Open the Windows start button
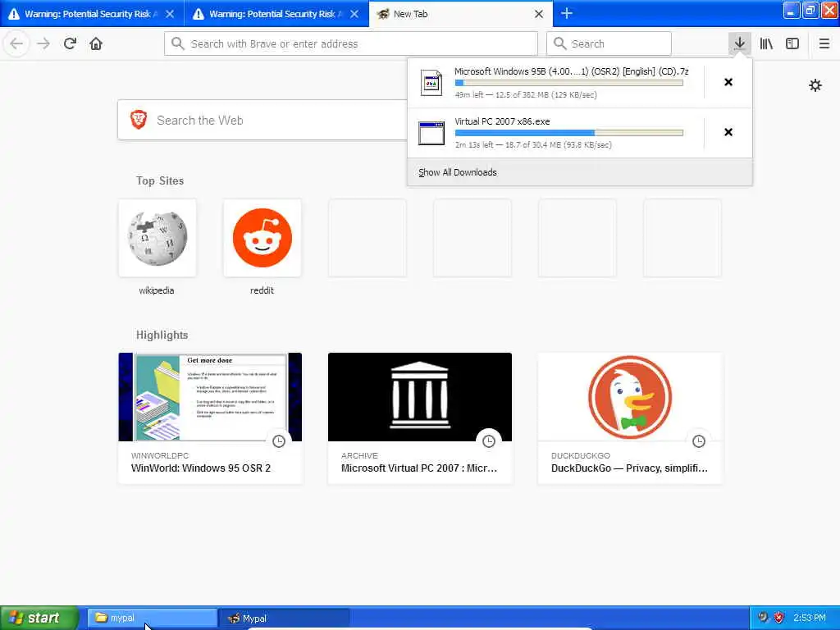 (x=39, y=618)
